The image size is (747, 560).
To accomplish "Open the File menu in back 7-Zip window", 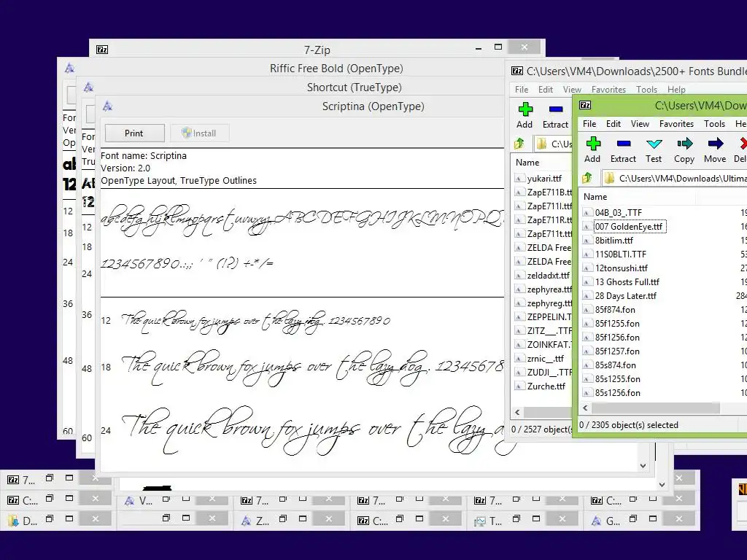I will pyautogui.click(x=522, y=90).
